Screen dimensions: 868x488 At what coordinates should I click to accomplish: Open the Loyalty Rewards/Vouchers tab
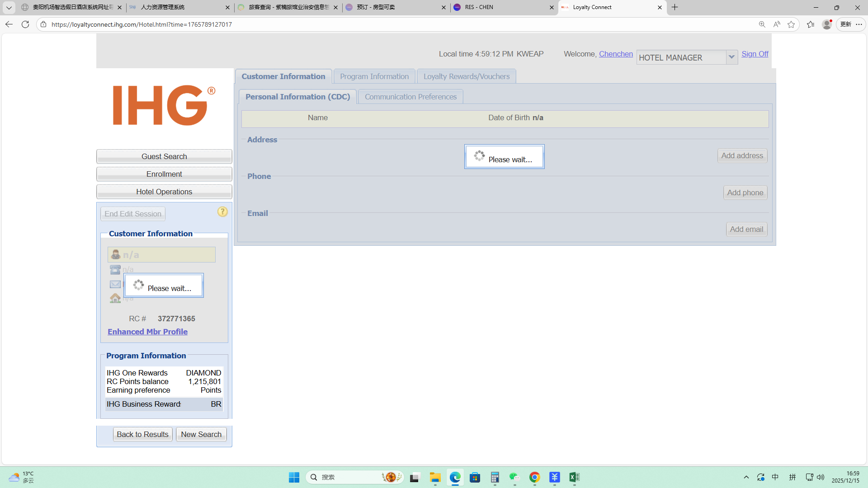point(466,76)
